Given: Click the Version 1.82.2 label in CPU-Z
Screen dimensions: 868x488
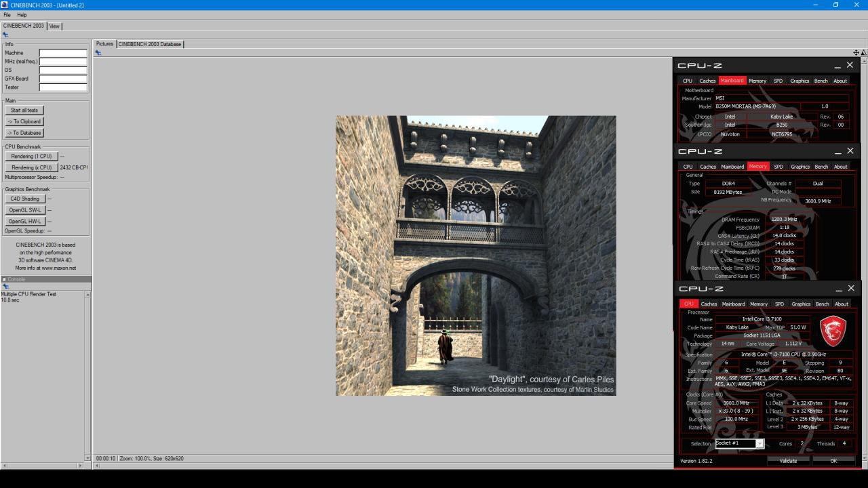Looking at the screenshot, I should 696,461.
